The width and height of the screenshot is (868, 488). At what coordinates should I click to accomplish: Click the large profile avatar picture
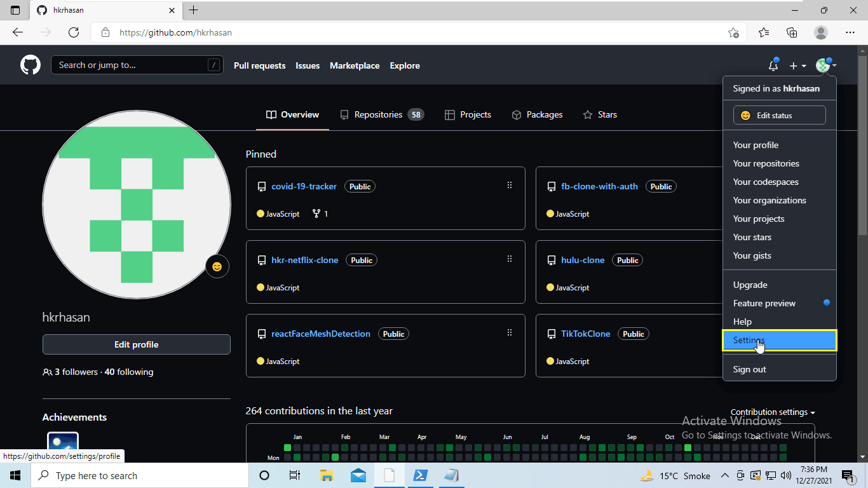coord(137,204)
